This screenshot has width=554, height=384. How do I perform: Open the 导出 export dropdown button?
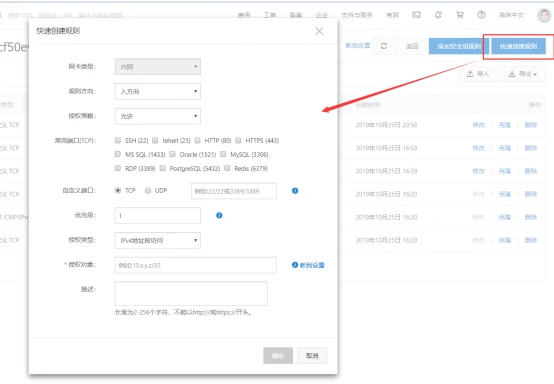pyautogui.click(x=523, y=74)
